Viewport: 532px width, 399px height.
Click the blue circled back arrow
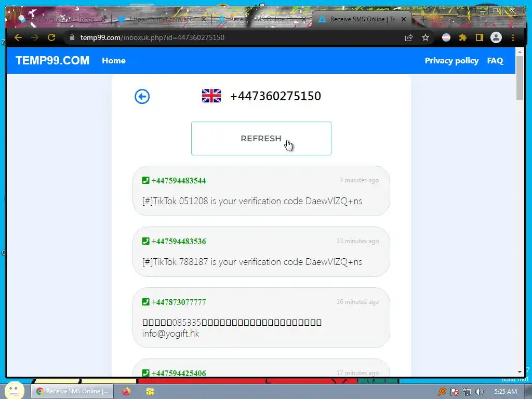(x=142, y=96)
